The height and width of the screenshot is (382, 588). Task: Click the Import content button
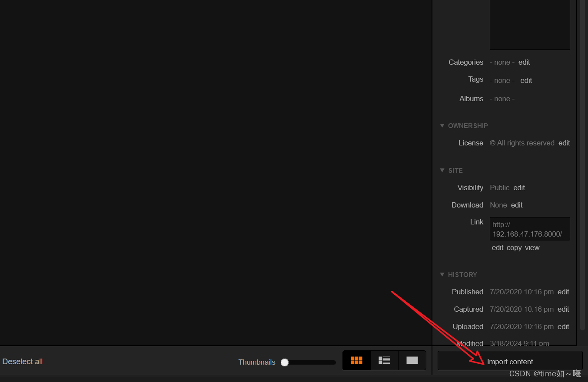tap(510, 361)
